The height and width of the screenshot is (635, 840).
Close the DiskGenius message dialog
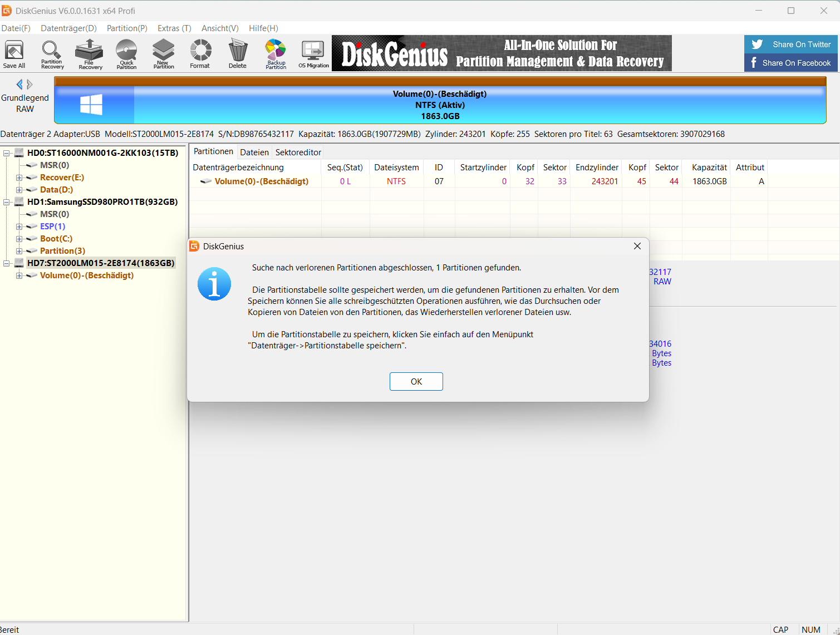click(x=637, y=246)
